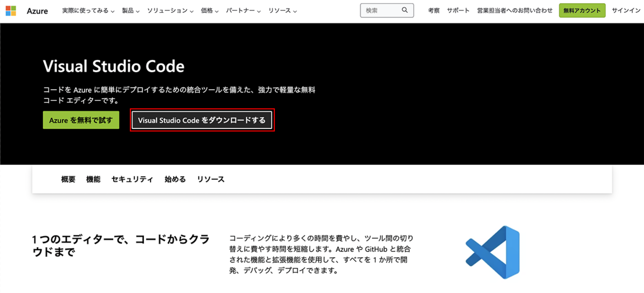644x293 pixels.
Task: Switch to the セキュリティ tab
Action: (x=132, y=179)
